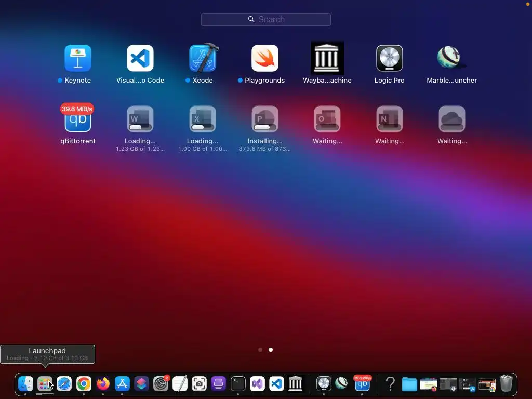Open Keynote from Launchpad

pyautogui.click(x=78, y=58)
